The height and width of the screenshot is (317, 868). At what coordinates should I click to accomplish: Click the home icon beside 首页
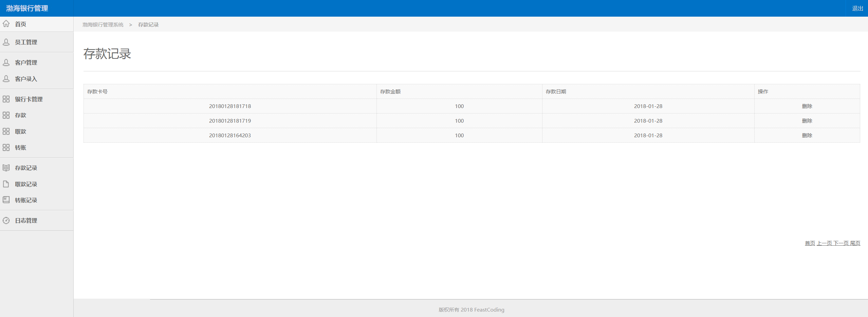[x=6, y=24]
